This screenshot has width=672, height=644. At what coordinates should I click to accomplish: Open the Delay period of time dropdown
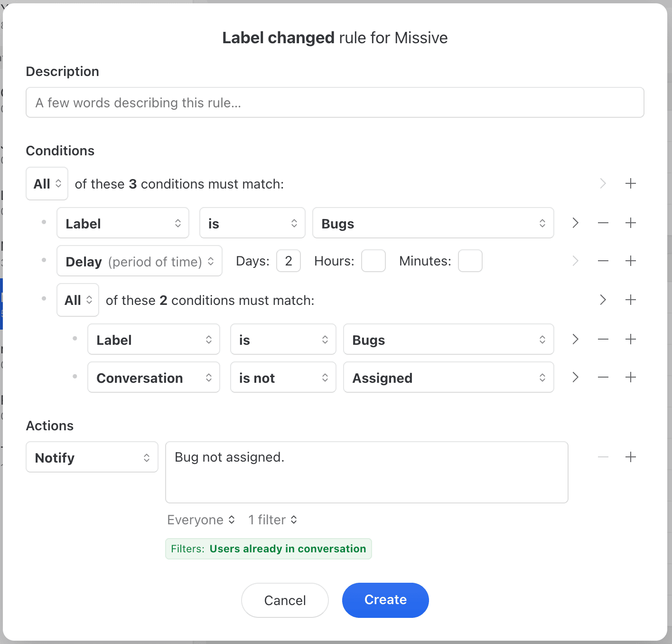(x=139, y=261)
